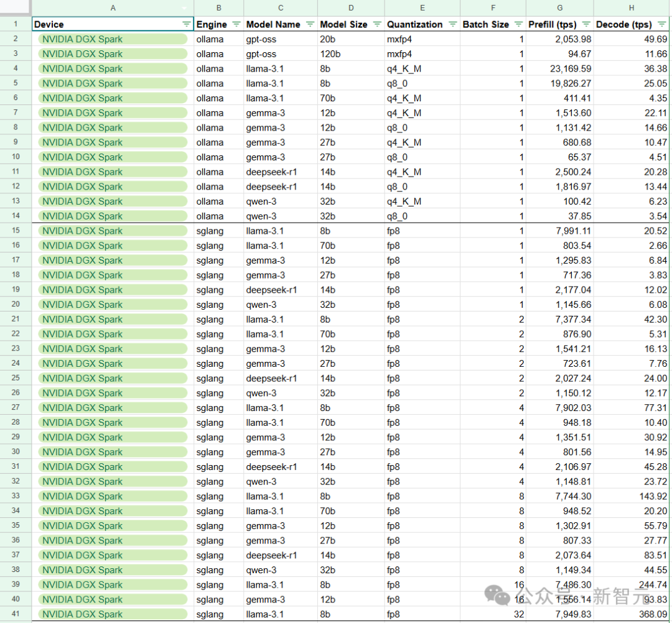The image size is (672, 623).
Task: Click prefill value 1,541.21
Action: click(x=560, y=349)
